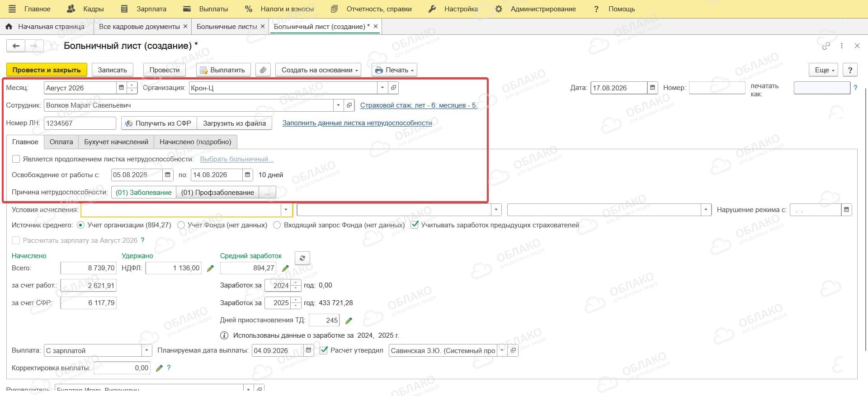Click Провести и закрыть button

coord(47,70)
